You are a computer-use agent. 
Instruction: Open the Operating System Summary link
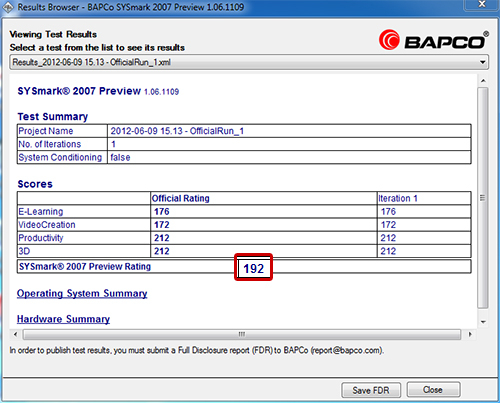tap(82, 294)
